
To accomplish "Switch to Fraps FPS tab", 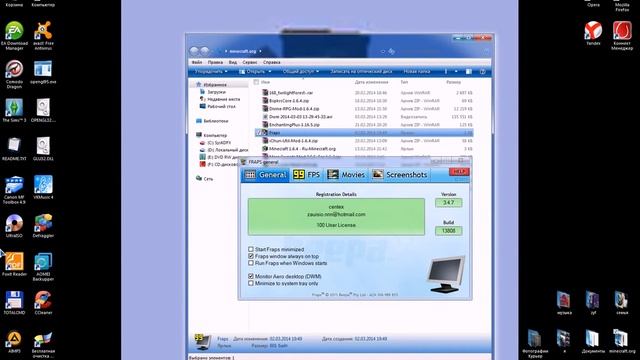I will [307, 175].
